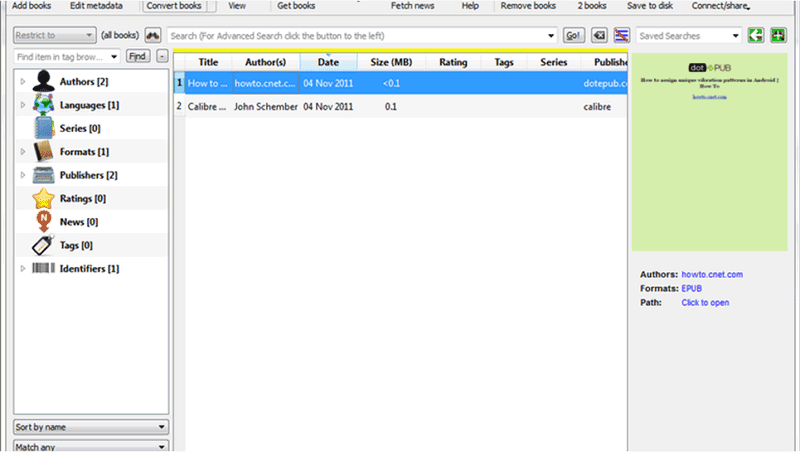Click the Go! search button
This screenshot has width=800, height=452.
pos(573,35)
